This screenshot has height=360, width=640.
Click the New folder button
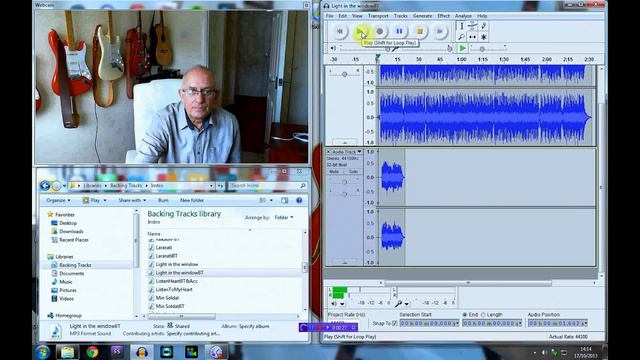(191, 200)
